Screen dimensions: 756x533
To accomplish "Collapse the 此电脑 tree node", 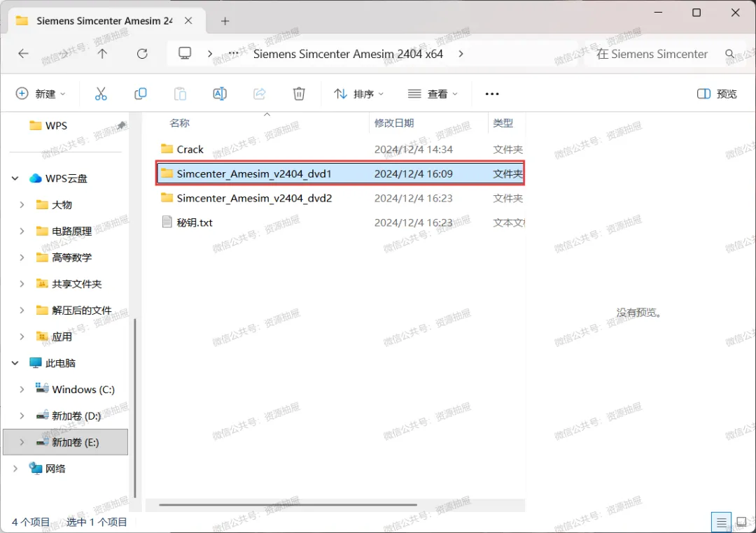I will tap(15, 363).
